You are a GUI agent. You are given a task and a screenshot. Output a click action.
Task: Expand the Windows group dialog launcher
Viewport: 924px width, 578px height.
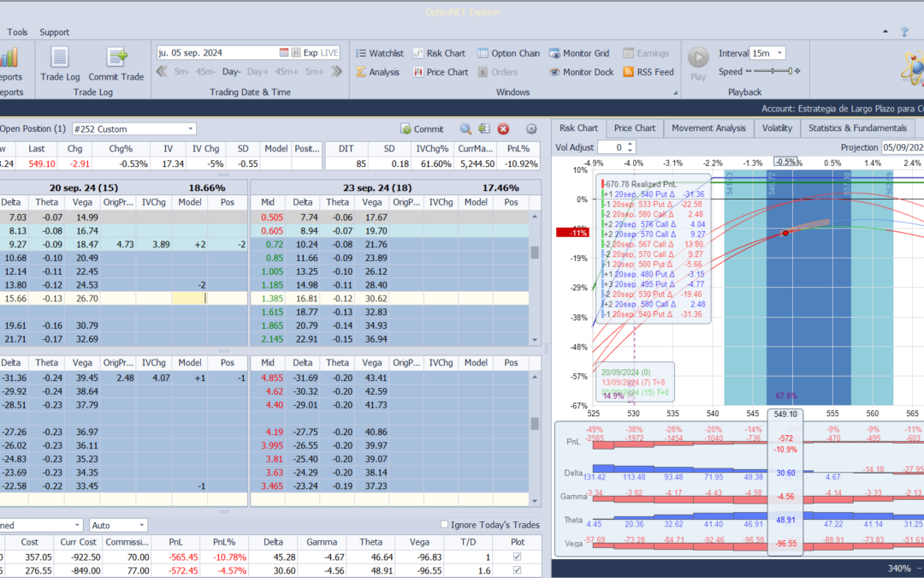coord(675,92)
